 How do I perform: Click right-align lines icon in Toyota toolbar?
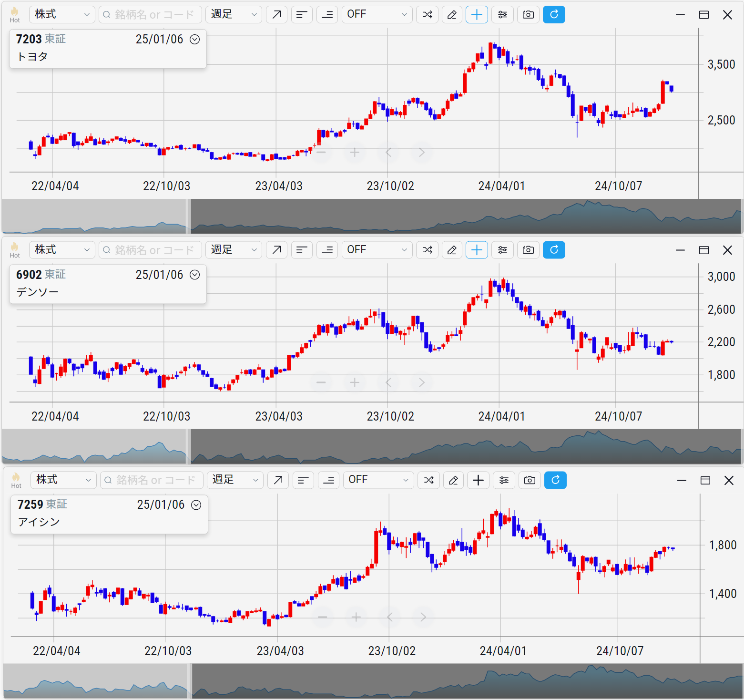coord(327,14)
